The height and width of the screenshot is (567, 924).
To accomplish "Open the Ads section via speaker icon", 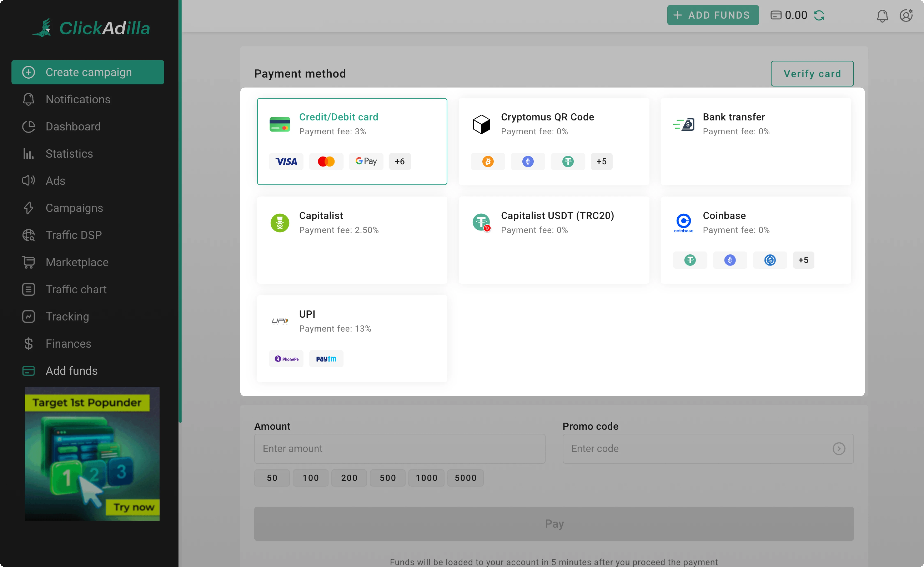I will [29, 181].
